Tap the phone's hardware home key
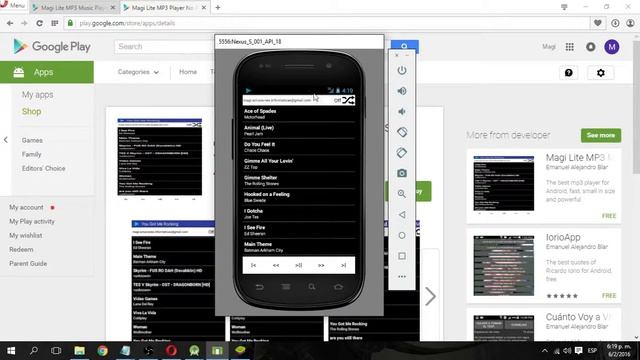The height and width of the screenshot is (360, 640). pyautogui.click(x=338, y=287)
